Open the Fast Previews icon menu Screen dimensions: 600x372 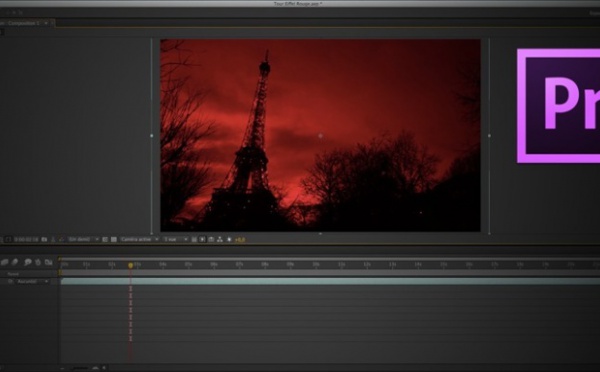click(202, 239)
